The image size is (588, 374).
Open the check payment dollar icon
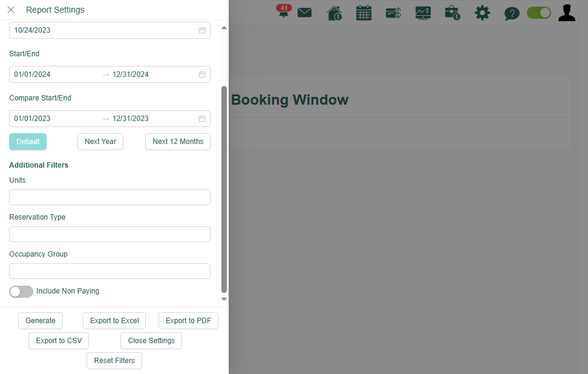click(x=393, y=13)
